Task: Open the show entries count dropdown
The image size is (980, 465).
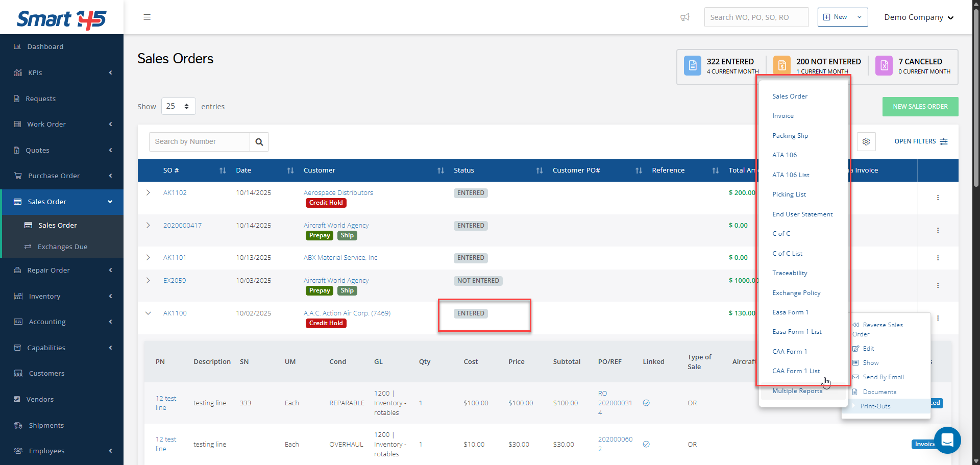Action: click(178, 106)
